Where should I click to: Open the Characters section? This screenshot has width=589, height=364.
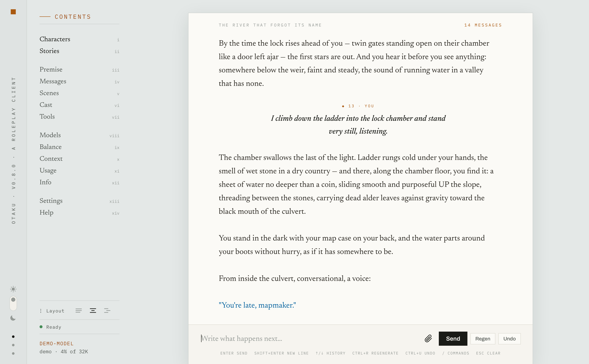pos(80,39)
